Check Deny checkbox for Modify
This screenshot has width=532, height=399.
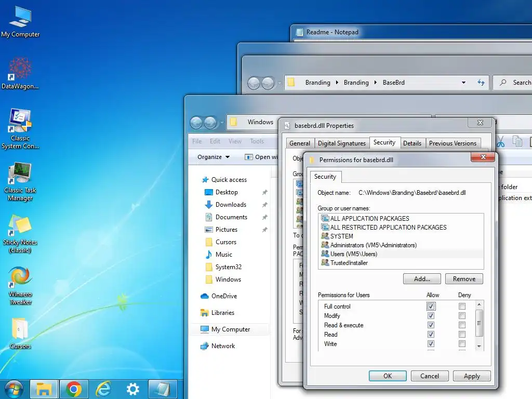click(x=462, y=315)
